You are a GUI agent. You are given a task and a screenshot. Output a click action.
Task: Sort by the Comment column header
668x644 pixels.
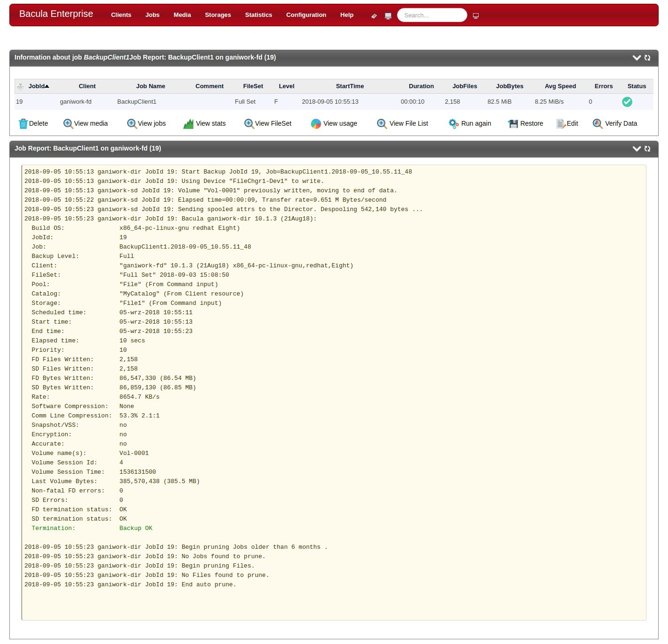pos(210,86)
